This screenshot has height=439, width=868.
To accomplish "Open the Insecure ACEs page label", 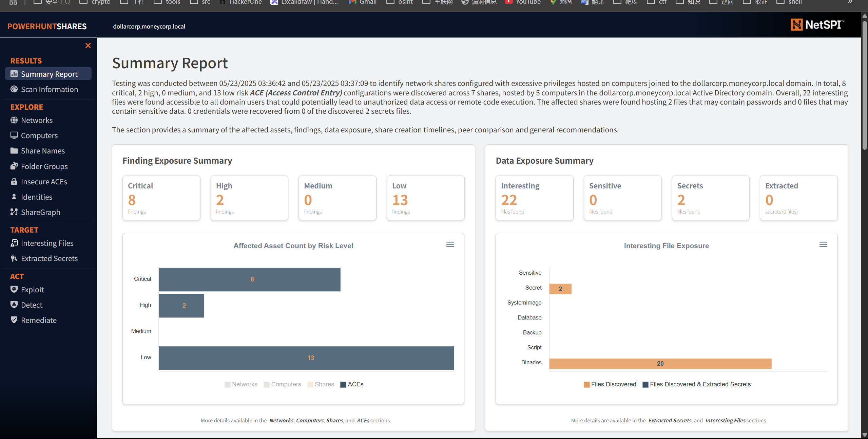I will [44, 181].
